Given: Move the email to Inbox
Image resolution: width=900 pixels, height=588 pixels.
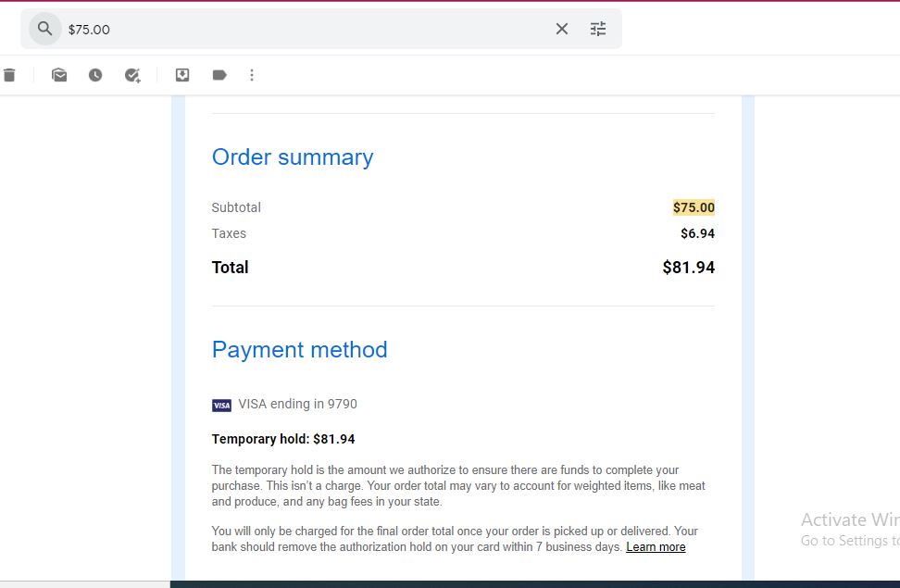Looking at the screenshot, I should (x=182, y=75).
